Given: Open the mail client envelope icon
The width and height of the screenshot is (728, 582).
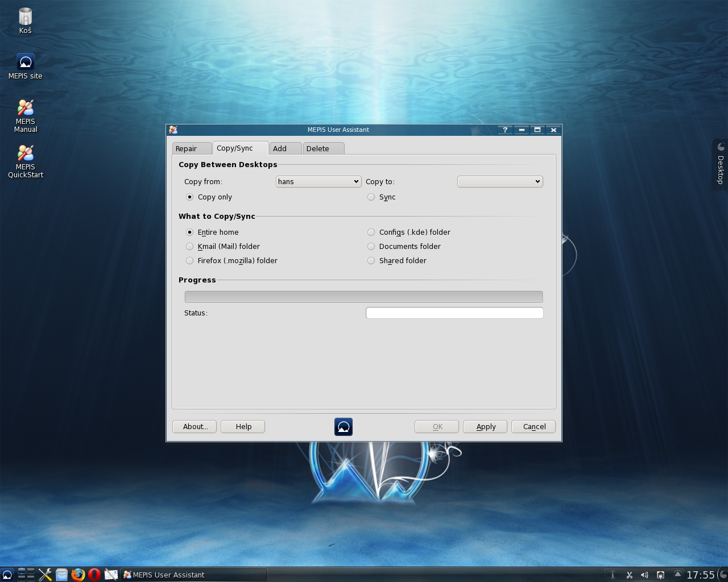Looking at the screenshot, I should [x=111, y=575].
